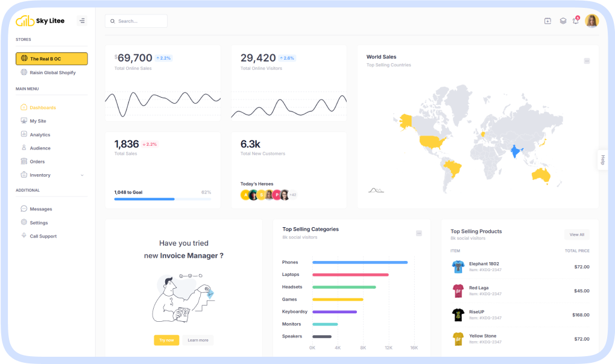615x364 pixels.
Task: Select The Real B OC store
Action: pos(51,58)
